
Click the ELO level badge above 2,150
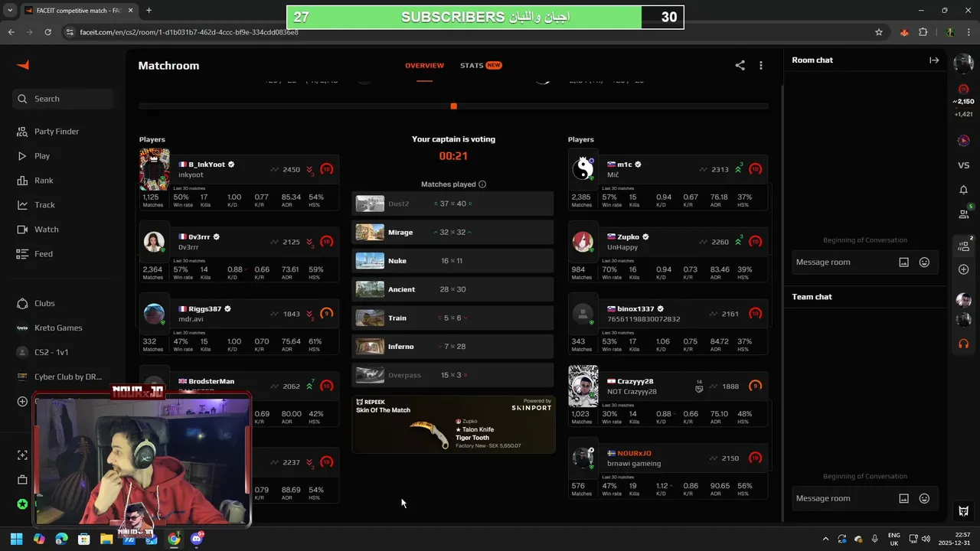click(x=963, y=90)
